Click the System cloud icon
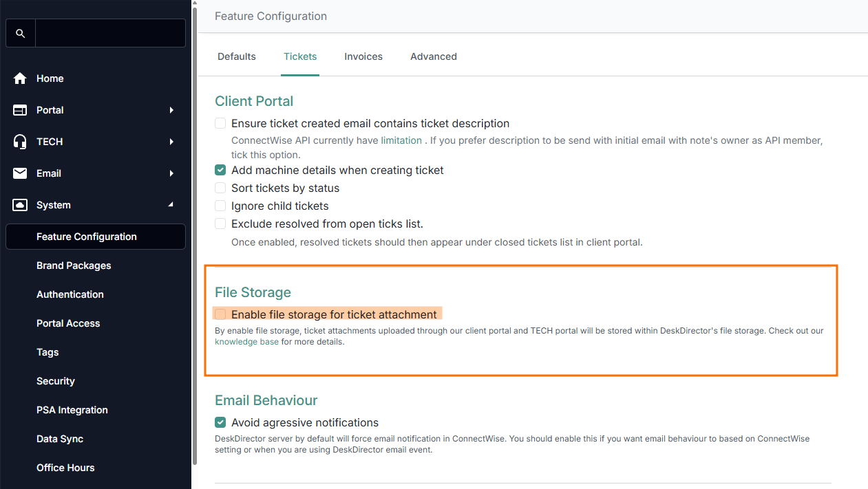 [x=20, y=205]
